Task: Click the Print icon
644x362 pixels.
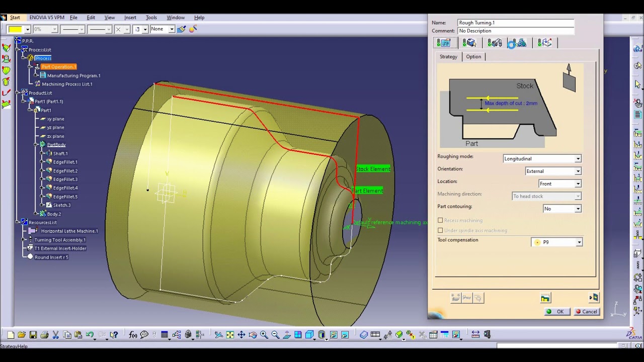Action: click(x=44, y=335)
